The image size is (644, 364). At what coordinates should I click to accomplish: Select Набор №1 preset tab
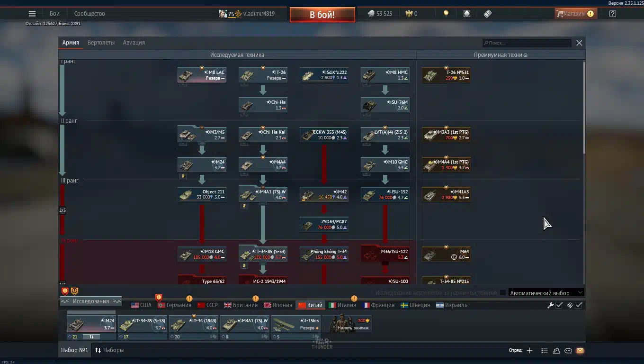point(75,350)
